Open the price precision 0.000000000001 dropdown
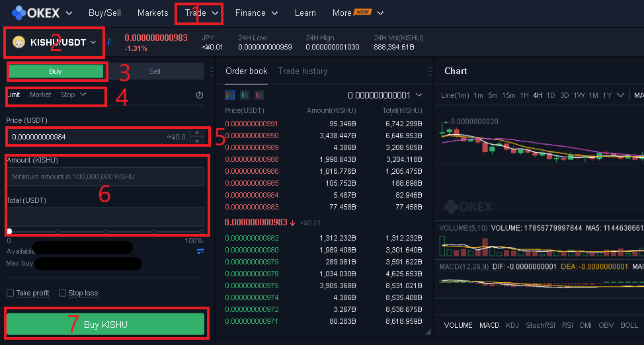 click(385, 95)
